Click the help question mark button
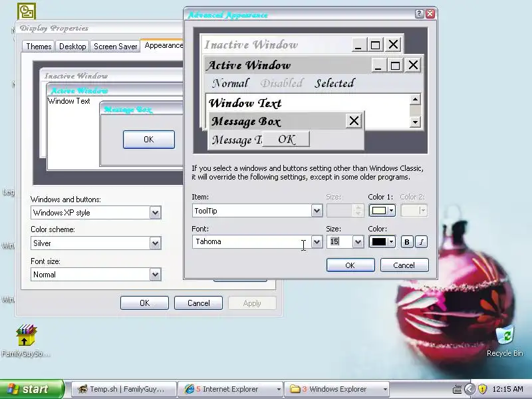This screenshot has height=399, width=532. [x=420, y=13]
